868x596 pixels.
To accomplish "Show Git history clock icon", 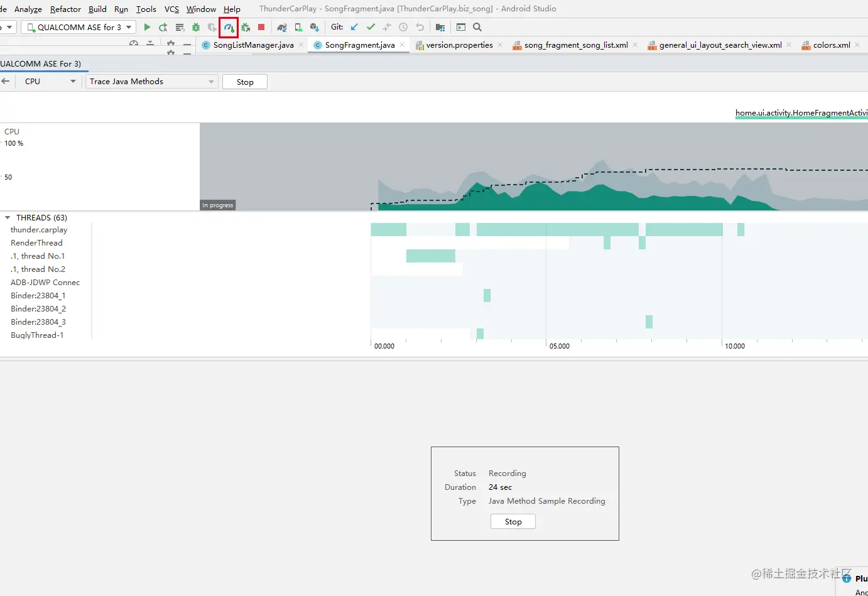I will tap(403, 27).
